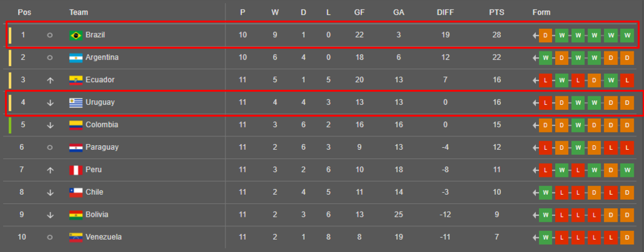Image resolution: width=644 pixels, height=252 pixels.
Task: Click Ecuador's final red L form badge
Action: click(627, 80)
